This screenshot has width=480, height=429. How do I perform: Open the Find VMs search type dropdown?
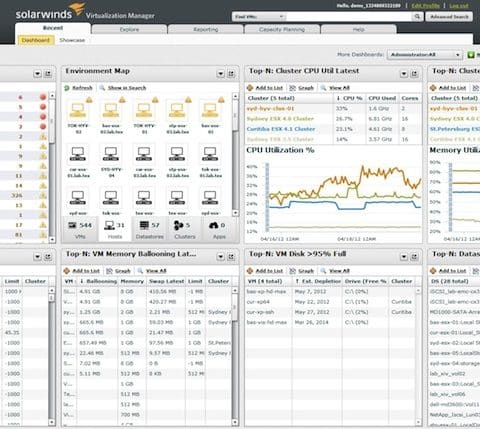coord(259,17)
